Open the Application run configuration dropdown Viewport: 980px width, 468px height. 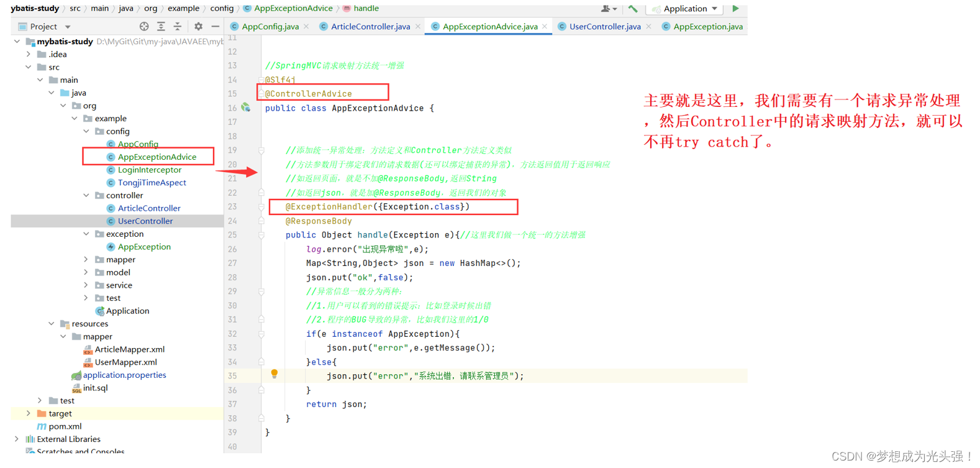686,9
